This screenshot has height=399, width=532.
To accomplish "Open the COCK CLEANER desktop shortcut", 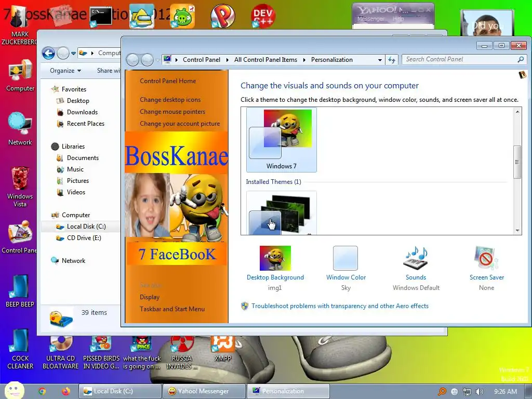I will 20,350.
